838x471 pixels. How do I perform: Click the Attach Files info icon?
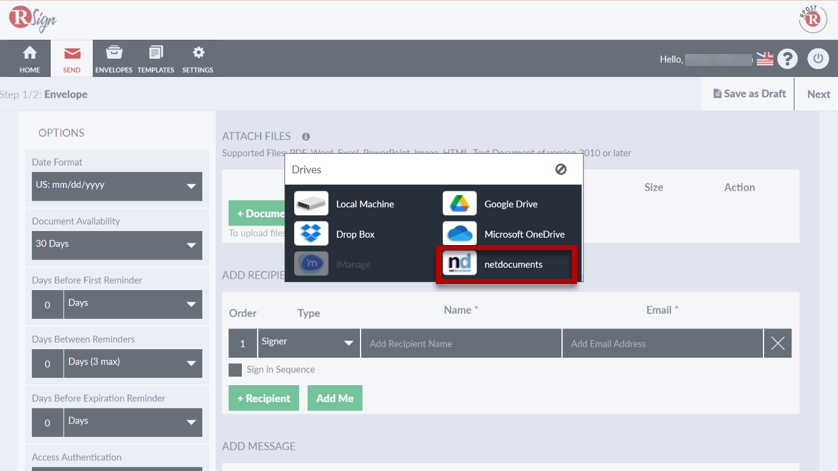306,137
